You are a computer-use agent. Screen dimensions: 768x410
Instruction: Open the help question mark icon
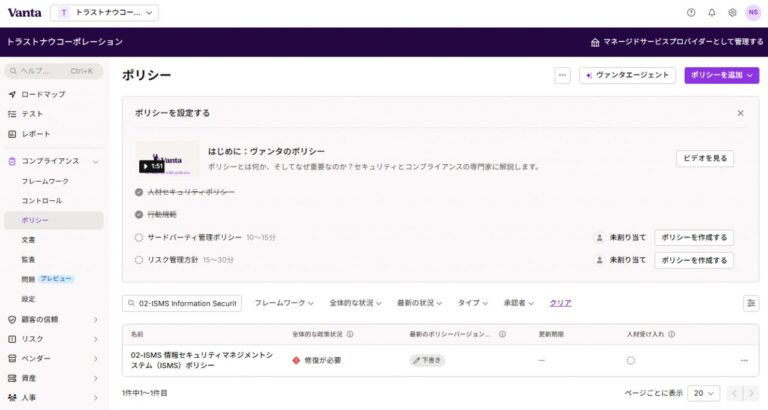tap(691, 13)
